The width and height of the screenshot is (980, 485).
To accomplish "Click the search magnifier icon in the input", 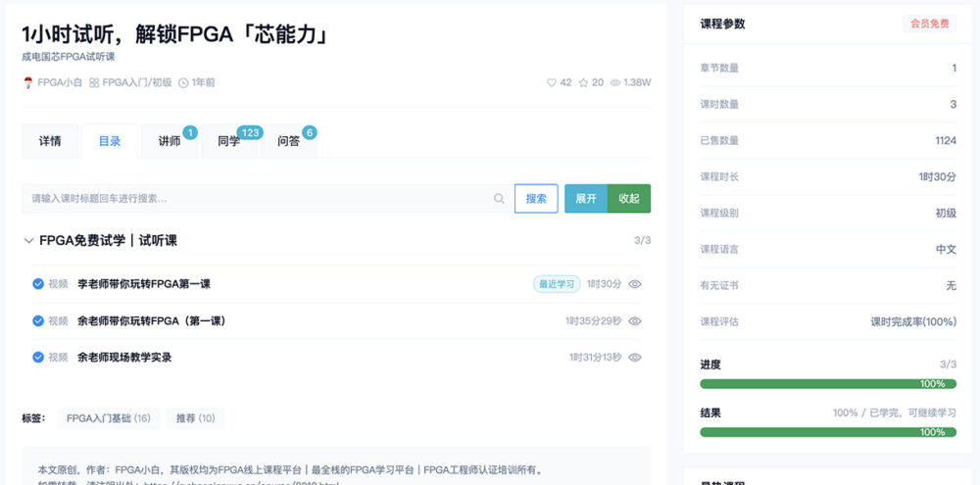I will click(500, 199).
